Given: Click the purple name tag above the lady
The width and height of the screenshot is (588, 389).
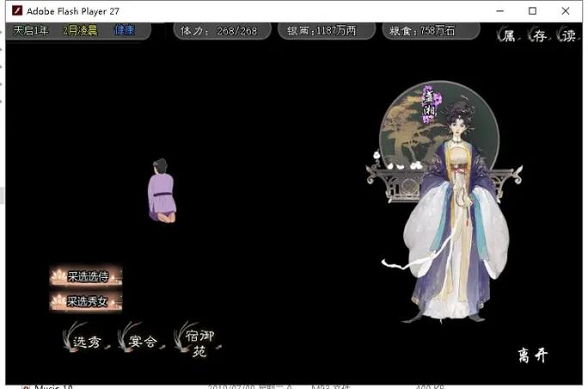Looking at the screenshot, I should [428, 103].
